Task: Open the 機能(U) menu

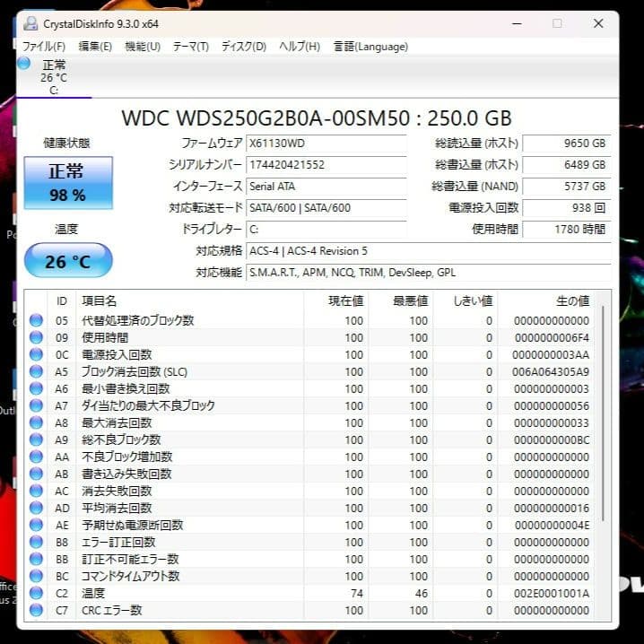Action: pos(143,47)
